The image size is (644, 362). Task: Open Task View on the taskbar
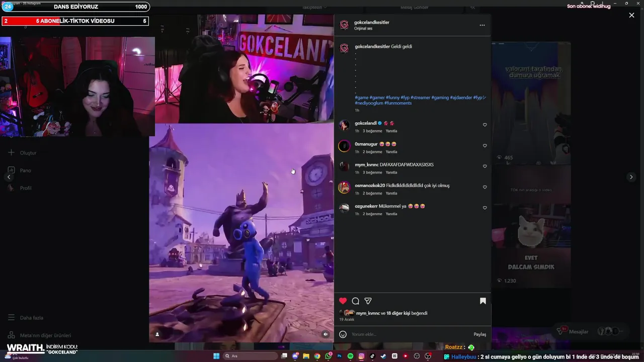[x=284, y=356]
